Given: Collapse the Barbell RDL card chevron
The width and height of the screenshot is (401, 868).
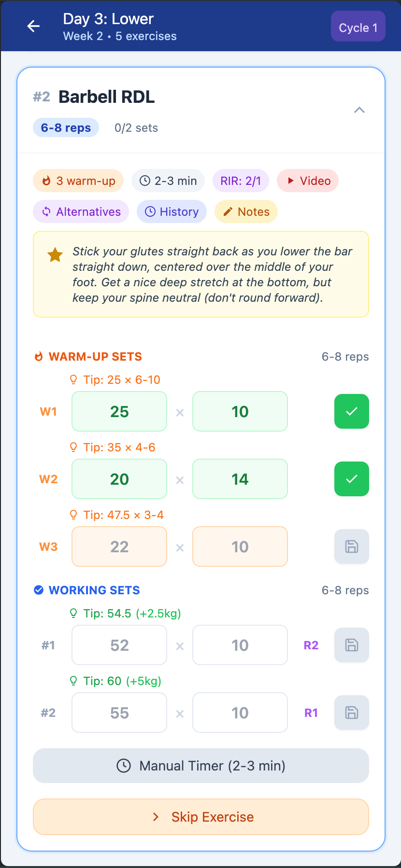Looking at the screenshot, I should 359,111.
